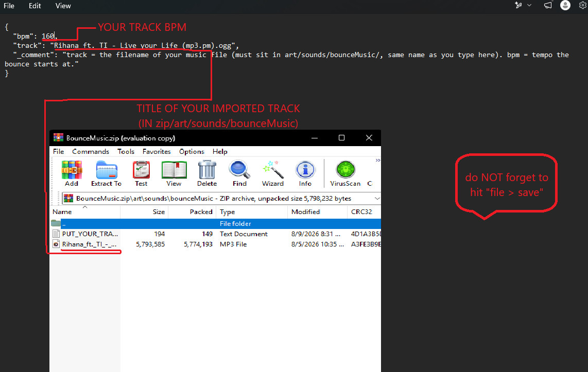Open the WinRAR Commands menu

coord(91,151)
